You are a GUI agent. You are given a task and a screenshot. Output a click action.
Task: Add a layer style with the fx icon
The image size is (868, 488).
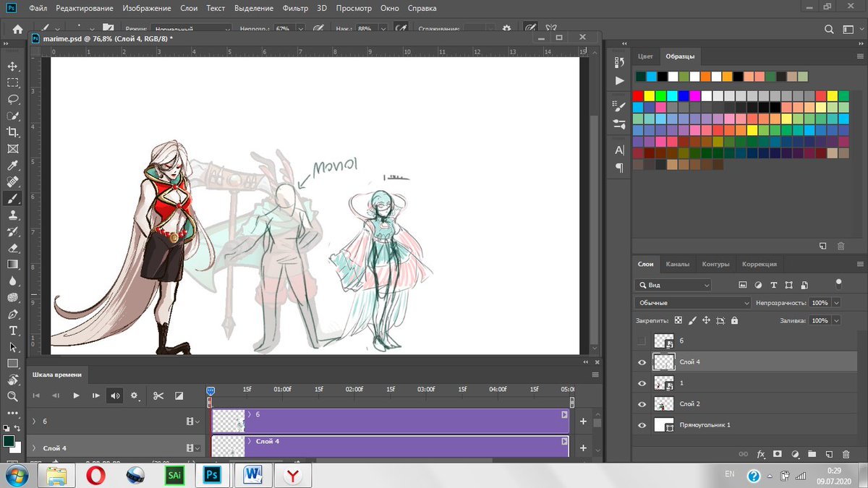pyautogui.click(x=761, y=455)
